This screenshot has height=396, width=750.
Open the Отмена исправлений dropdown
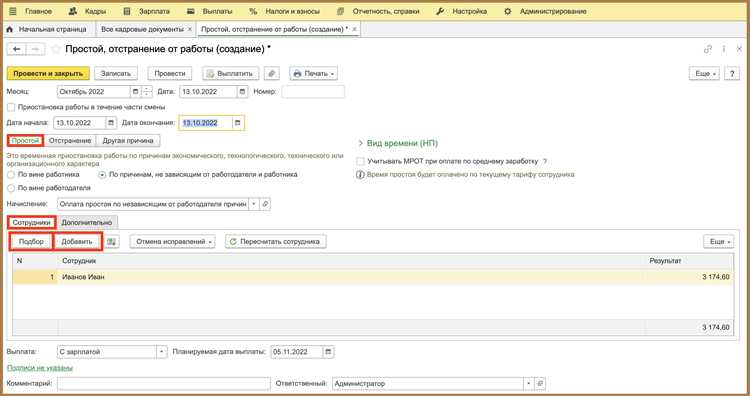point(172,242)
